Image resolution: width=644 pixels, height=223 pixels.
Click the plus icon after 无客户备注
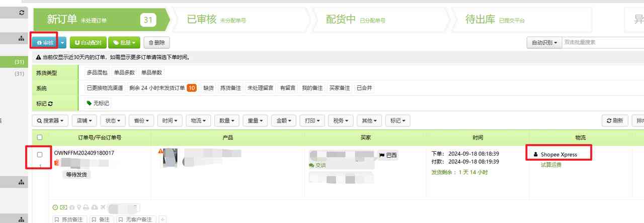(163, 219)
